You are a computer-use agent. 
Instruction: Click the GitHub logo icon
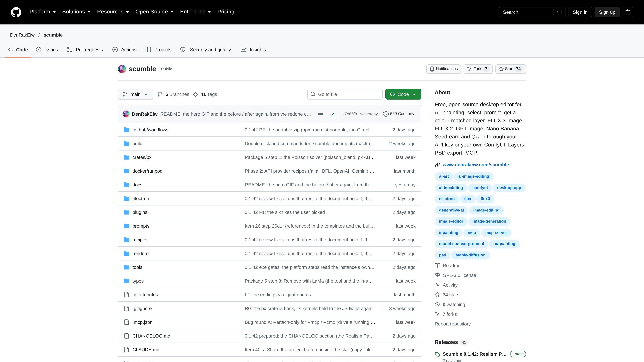tap(16, 12)
